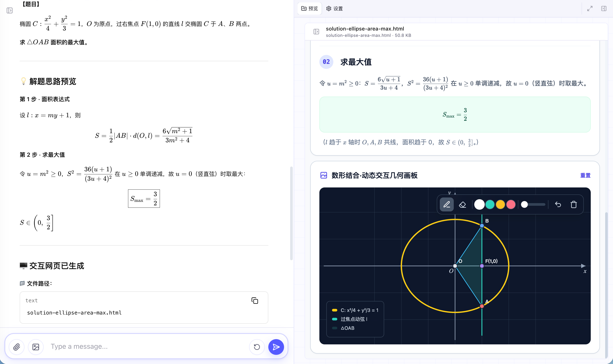The height and width of the screenshot is (364, 613).
Task: Focus the Type a message input
Action: [147, 346]
